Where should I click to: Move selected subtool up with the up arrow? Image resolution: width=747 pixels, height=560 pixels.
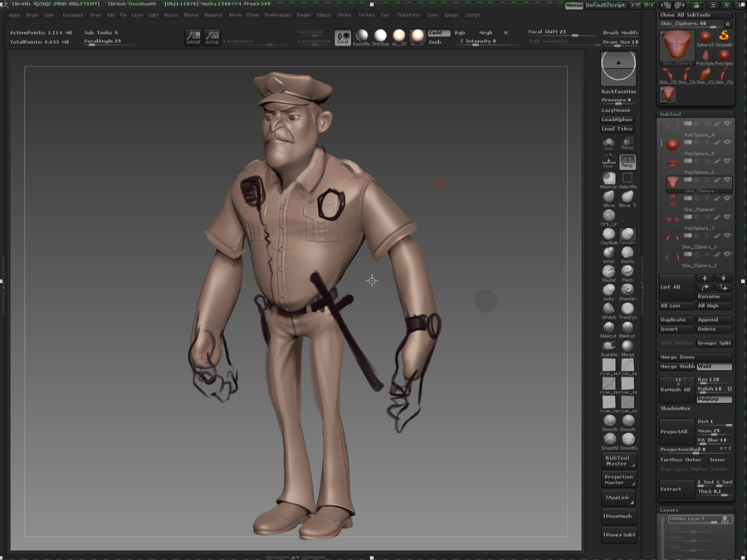click(x=705, y=278)
